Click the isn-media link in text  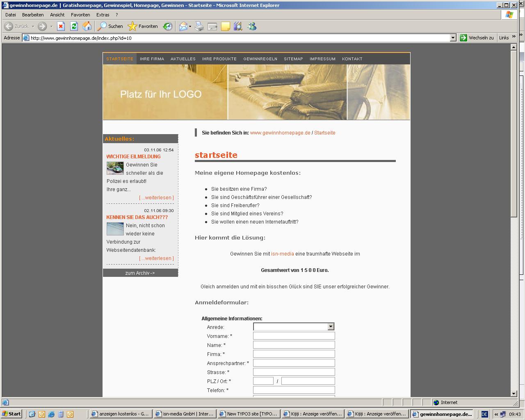(282, 254)
